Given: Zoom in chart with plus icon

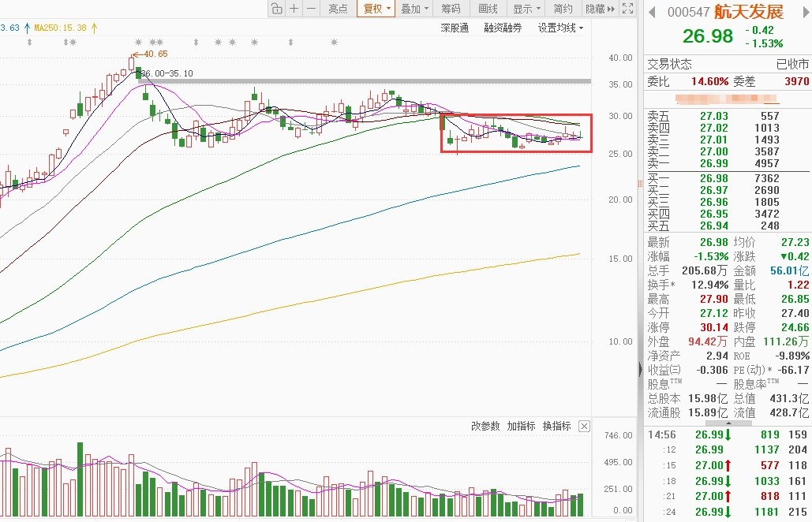Looking at the screenshot, I should (x=294, y=8).
